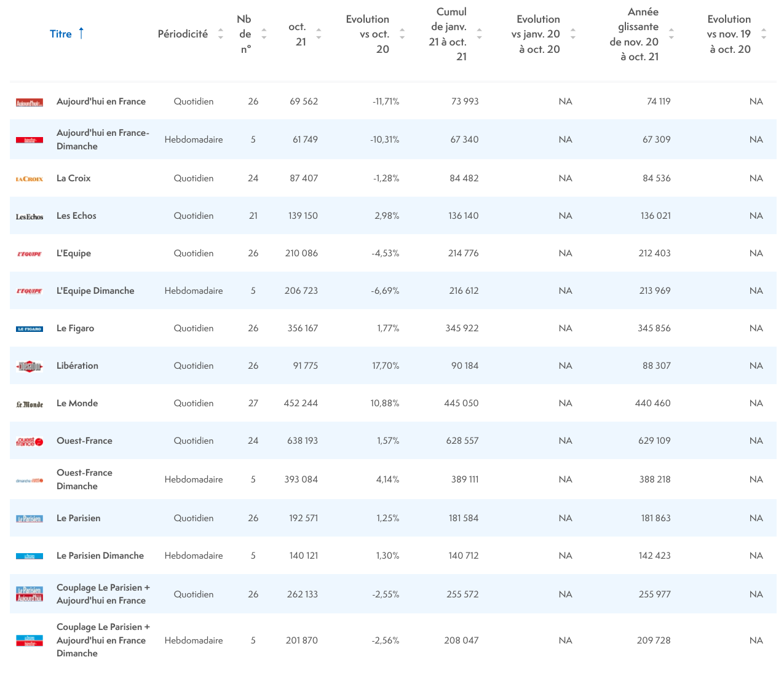
Task: Click the Périodicité column sort arrows
Action: pos(221,34)
